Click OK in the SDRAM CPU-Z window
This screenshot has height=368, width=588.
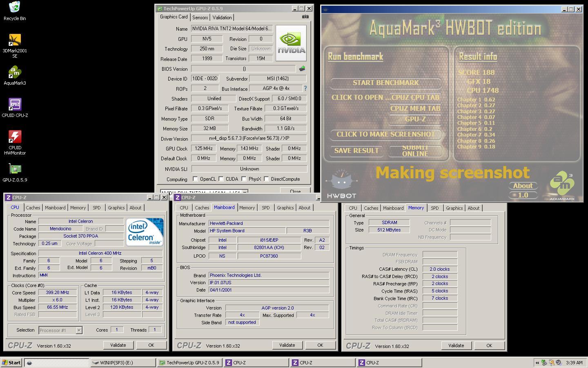point(489,346)
